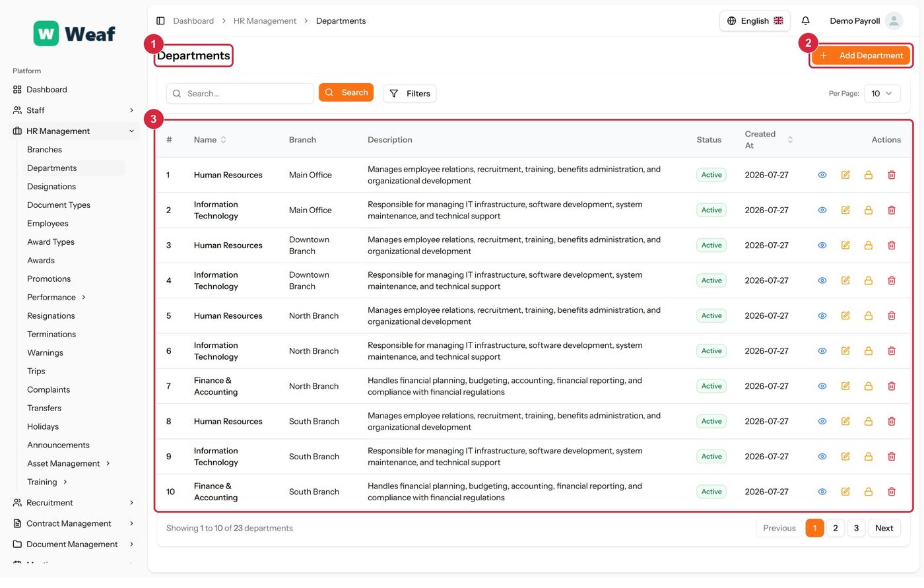Edit row 10 Finance & Accounting department

(845, 492)
